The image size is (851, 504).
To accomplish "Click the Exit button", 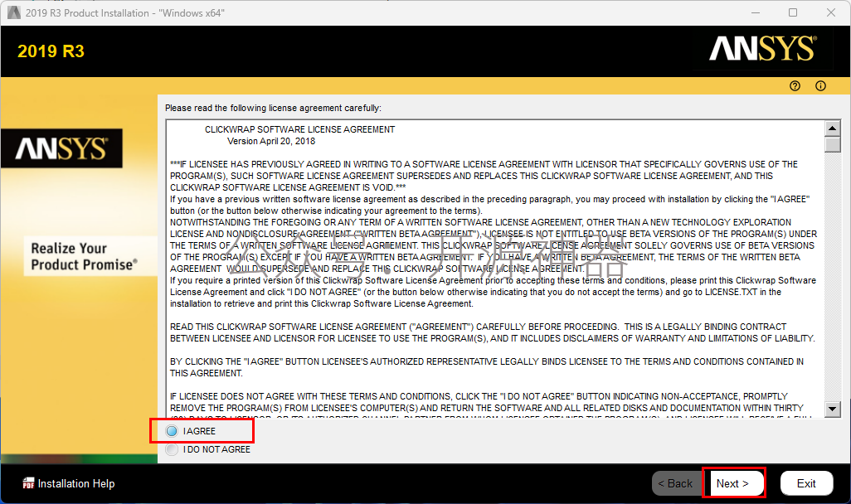I will (x=806, y=482).
